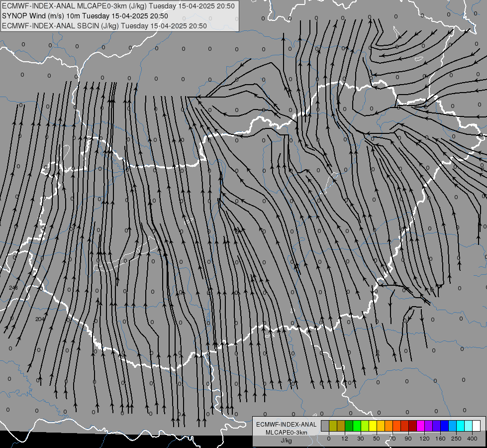Click the cyan legend swatch
487x448 pixels.
[x=460, y=426]
